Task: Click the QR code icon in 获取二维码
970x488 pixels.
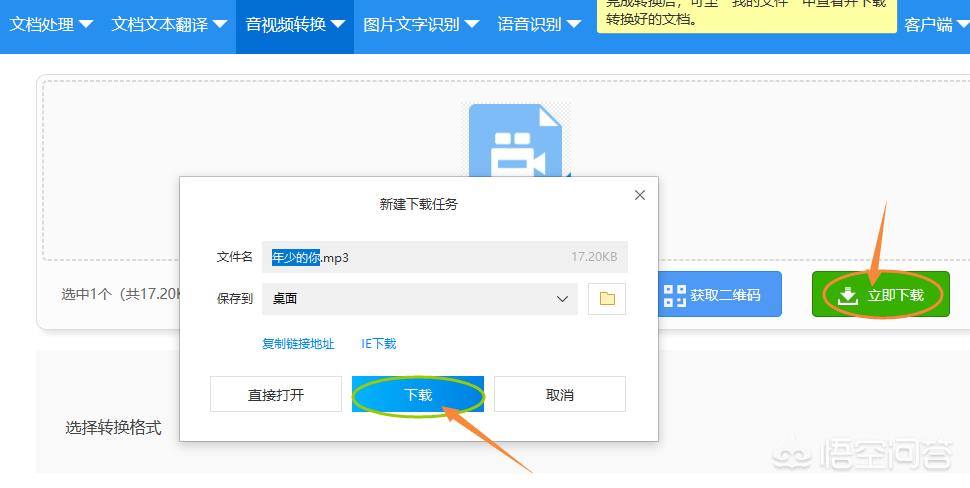Action: pyautogui.click(x=675, y=295)
